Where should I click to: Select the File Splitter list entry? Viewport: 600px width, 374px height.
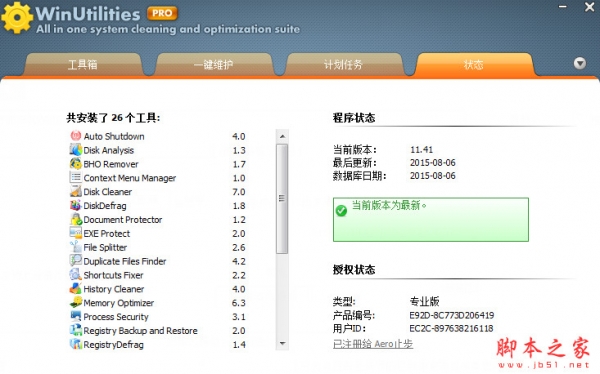(x=105, y=247)
